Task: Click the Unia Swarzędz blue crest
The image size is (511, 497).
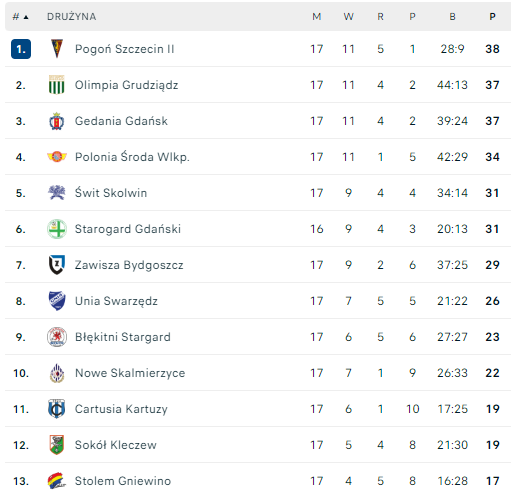Action: click(x=57, y=301)
